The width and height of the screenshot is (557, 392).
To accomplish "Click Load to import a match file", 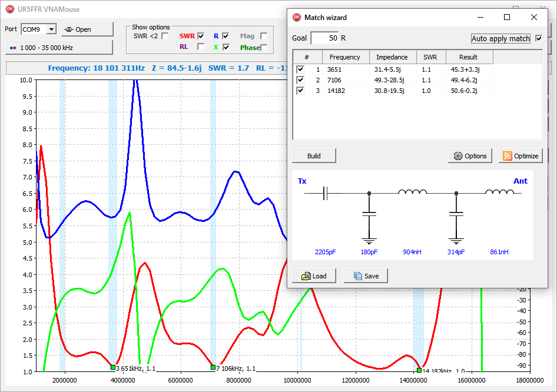I will 314,276.
